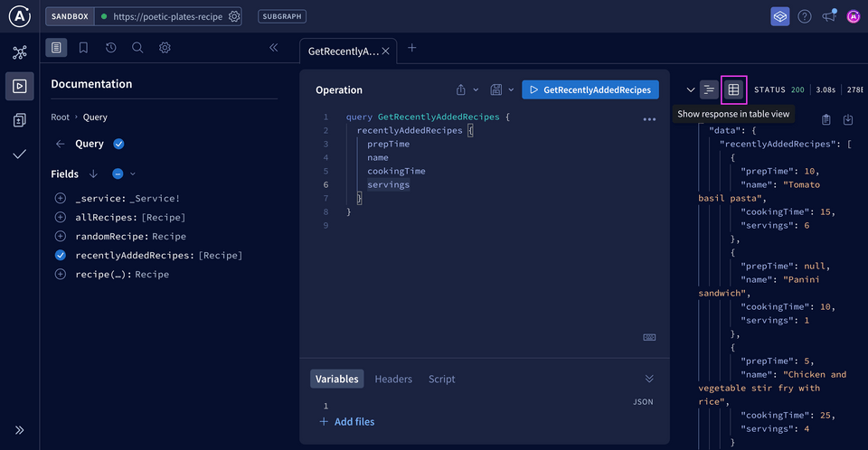868x450 pixels.
Task: Open the user avatar menu
Action: [x=853, y=16]
